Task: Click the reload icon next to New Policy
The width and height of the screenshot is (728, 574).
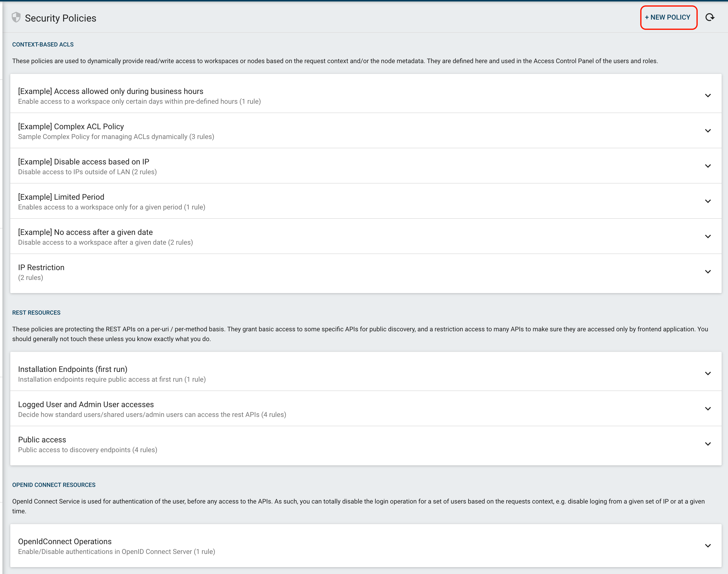Action: 709,17
